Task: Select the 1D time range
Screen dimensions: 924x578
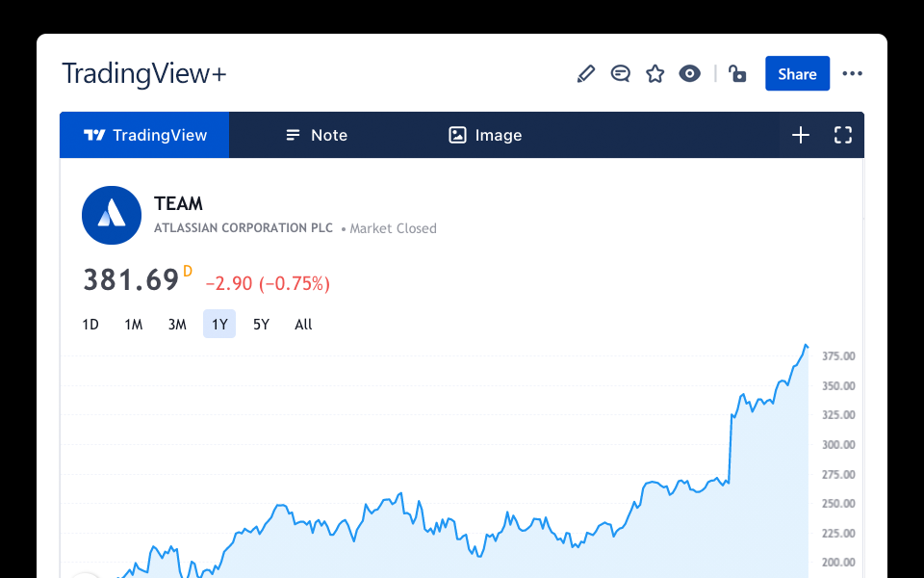Action: 90,325
